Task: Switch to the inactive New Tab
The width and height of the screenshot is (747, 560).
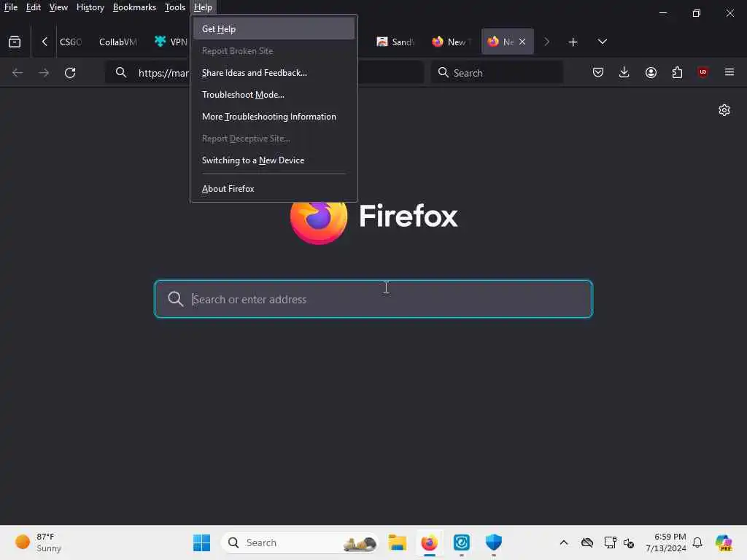Action: [x=451, y=42]
